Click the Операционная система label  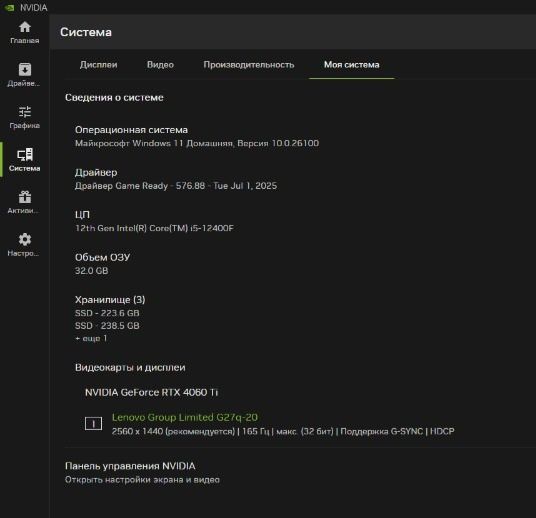[131, 130]
